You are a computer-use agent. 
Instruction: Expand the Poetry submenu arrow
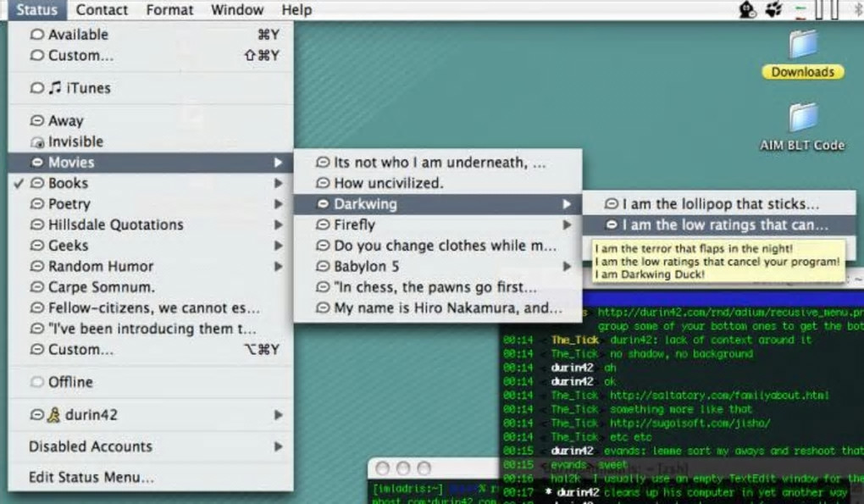tap(279, 204)
